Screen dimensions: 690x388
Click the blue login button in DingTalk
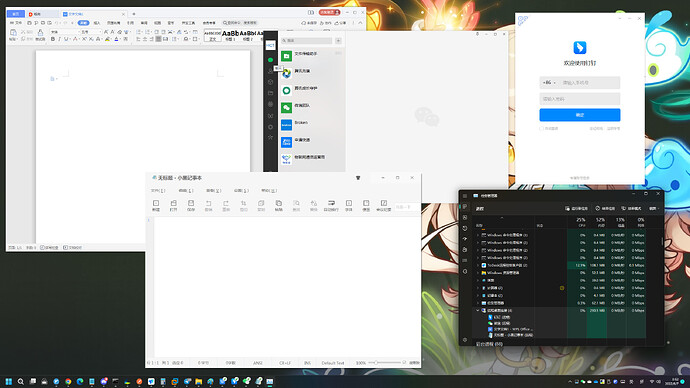click(580, 115)
